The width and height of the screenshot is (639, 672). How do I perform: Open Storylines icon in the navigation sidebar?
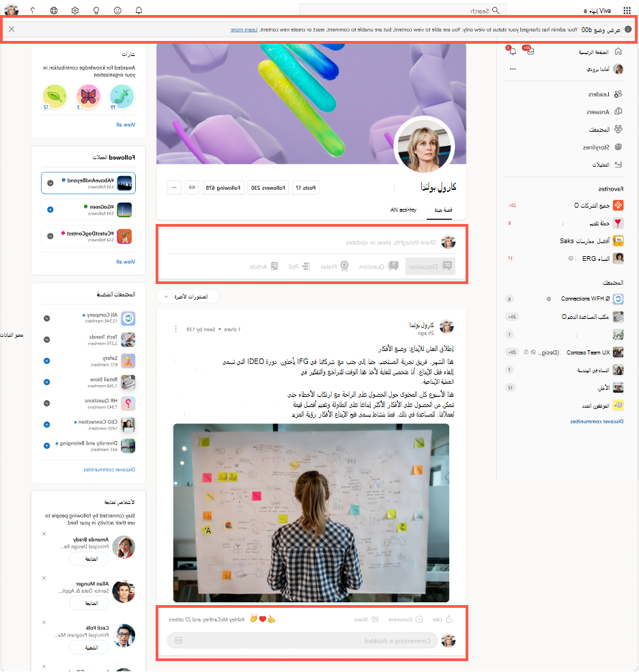pyautogui.click(x=618, y=147)
